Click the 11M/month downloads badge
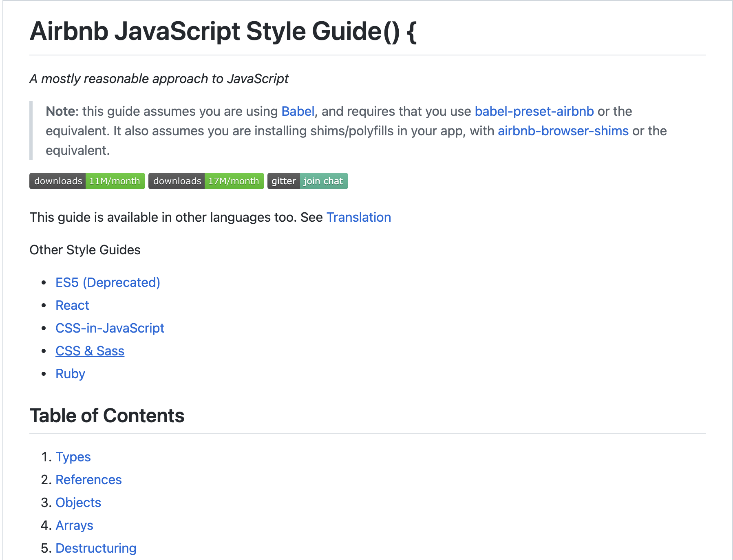The width and height of the screenshot is (733, 560). 87,181
